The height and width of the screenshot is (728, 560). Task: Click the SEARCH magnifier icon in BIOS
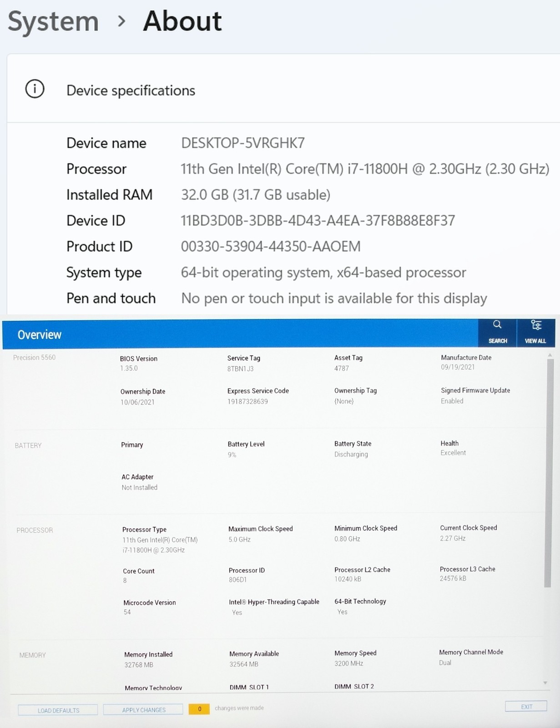[x=497, y=325]
